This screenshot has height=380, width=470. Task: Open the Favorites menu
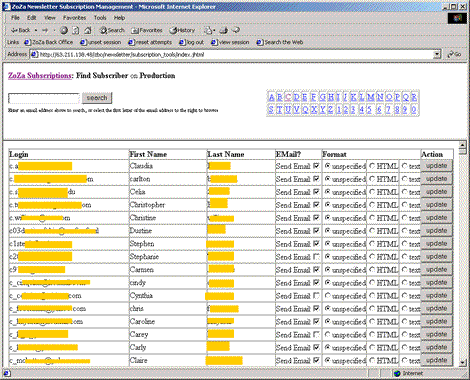[74, 18]
